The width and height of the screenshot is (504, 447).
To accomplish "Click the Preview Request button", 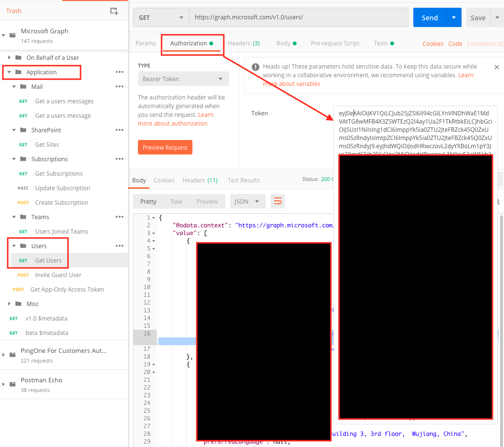I will [165, 147].
